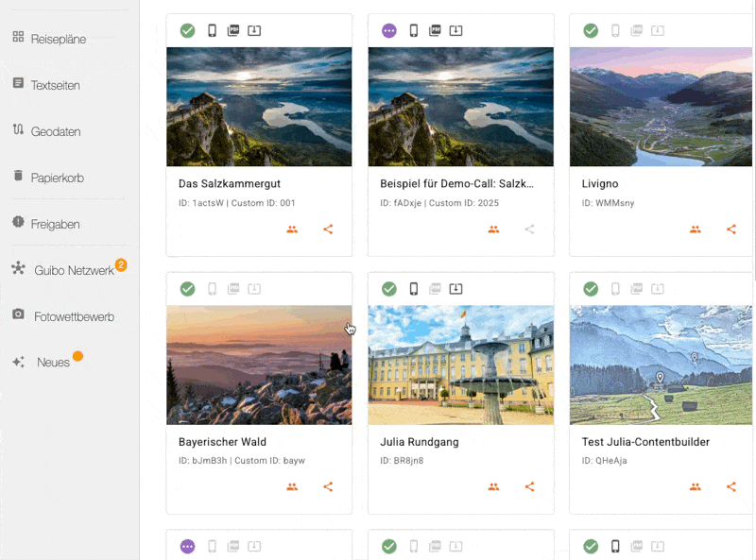Screen dimensions: 756x560
Task: Click the Neues sparkle icon
Action: click(x=18, y=362)
